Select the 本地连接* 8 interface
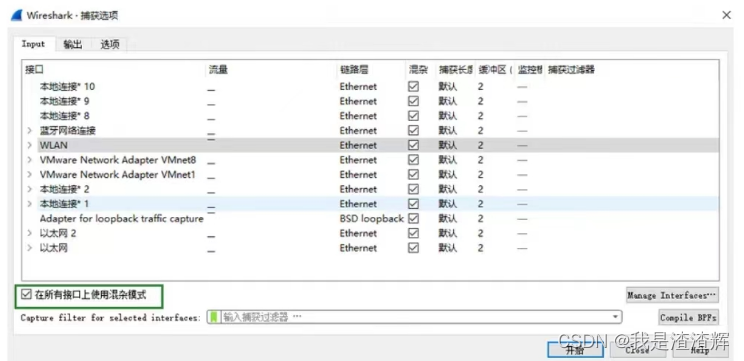Viewport: 744px width, 361px height. pyautogui.click(x=64, y=116)
